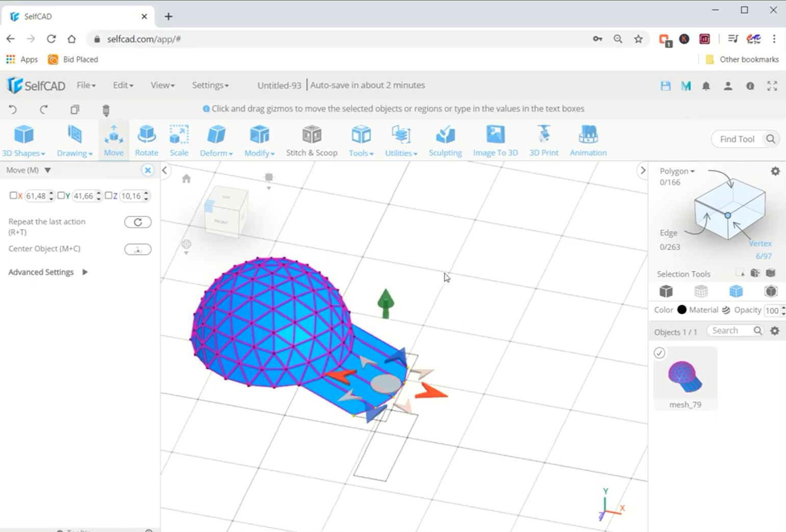Open the Modify tool dropdown

point(259,140)
